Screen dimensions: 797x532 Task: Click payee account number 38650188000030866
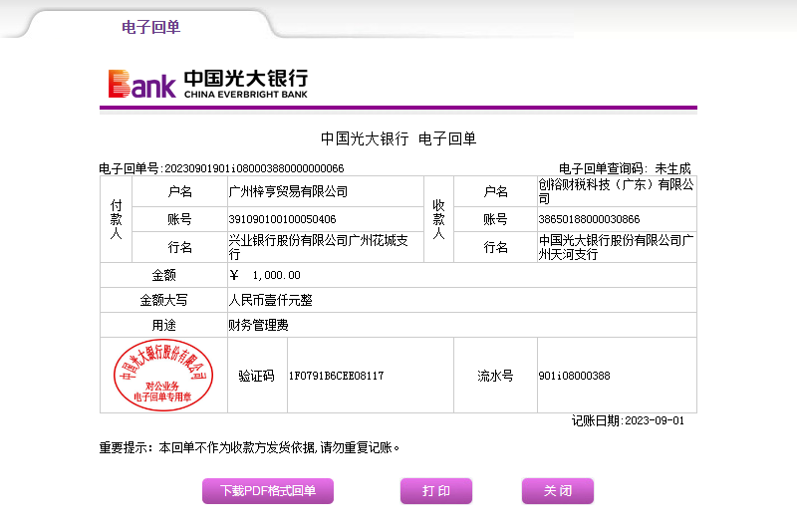pyautogui.click(x=589, y=219)
